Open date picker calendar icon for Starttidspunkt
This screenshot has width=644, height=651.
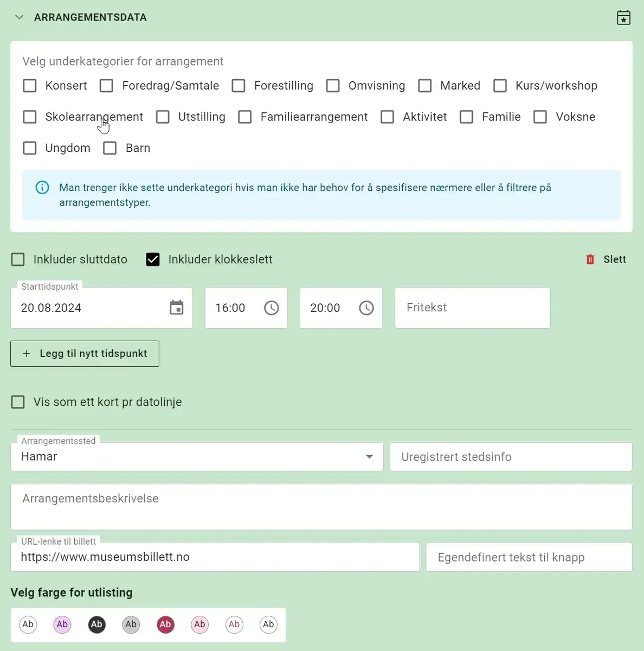tap(177, 308)
